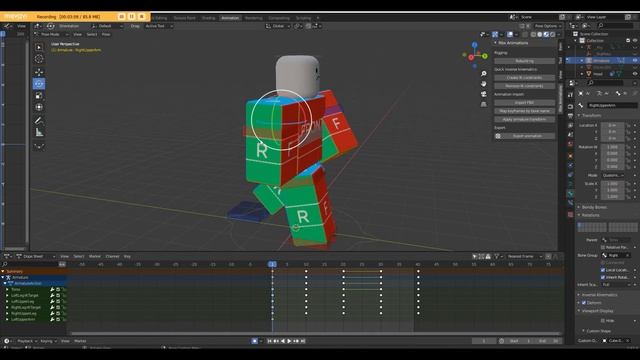Click the green Y axis on navigation gizmo
This screenshot has height=360, width=640.
point(485,56)
